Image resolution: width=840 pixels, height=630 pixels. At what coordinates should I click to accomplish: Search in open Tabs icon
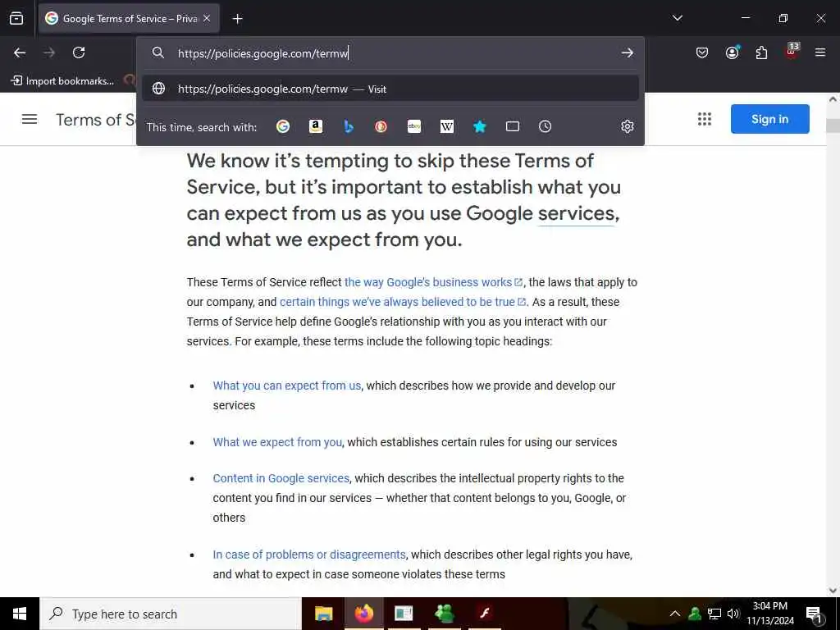coord(513,126)
